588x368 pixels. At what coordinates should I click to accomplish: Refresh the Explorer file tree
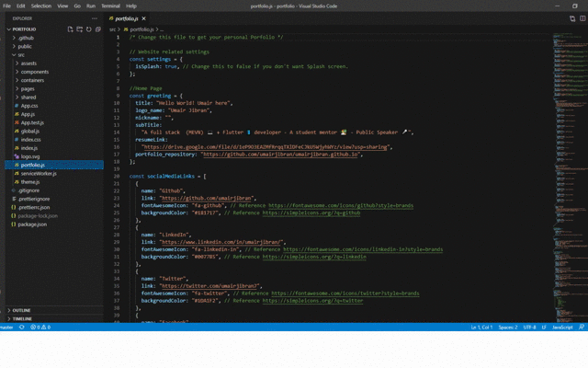click(x=89, y=29)
